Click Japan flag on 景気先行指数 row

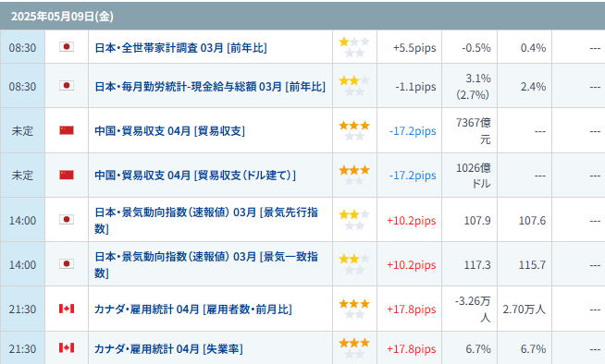(67, 220)
